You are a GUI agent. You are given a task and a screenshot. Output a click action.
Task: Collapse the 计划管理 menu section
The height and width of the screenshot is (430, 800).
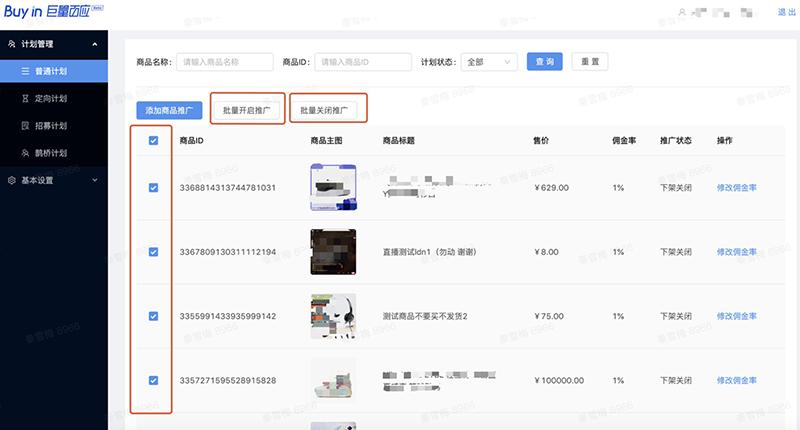pos(94,44)
